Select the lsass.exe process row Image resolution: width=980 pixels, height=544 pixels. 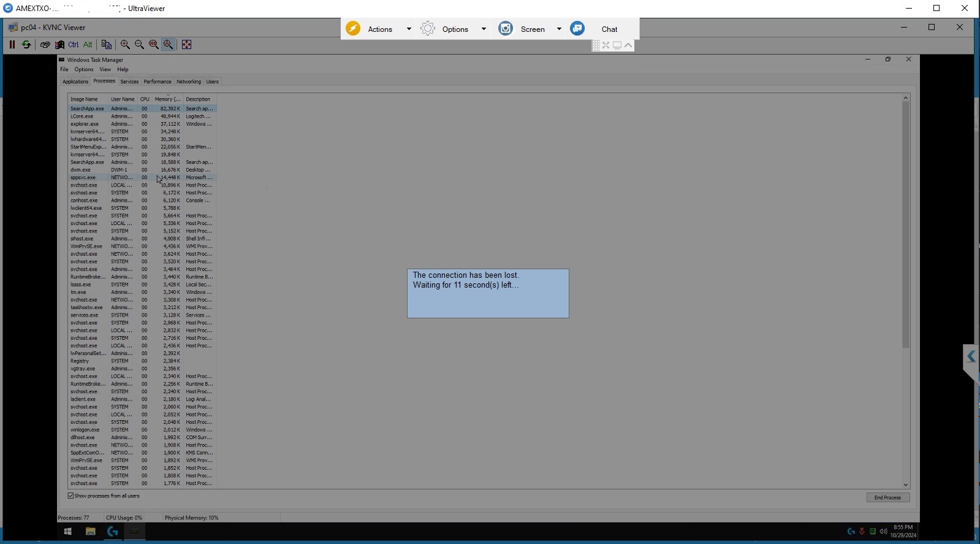[x=142, y=285]
